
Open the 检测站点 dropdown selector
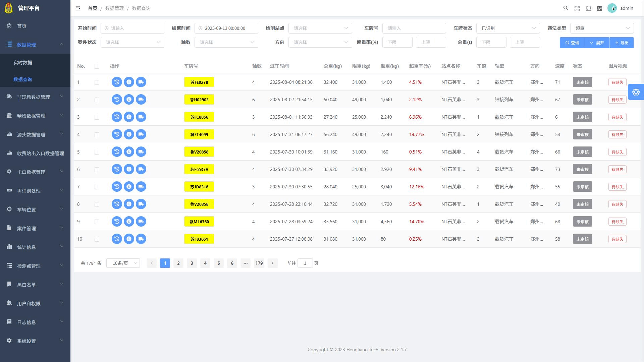pos(320,28)
